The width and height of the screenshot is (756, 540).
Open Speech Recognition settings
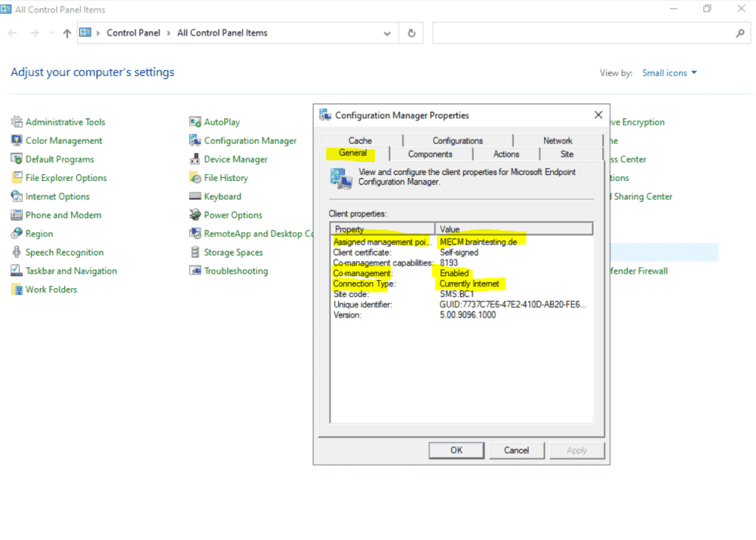click(x=66, y=252)
